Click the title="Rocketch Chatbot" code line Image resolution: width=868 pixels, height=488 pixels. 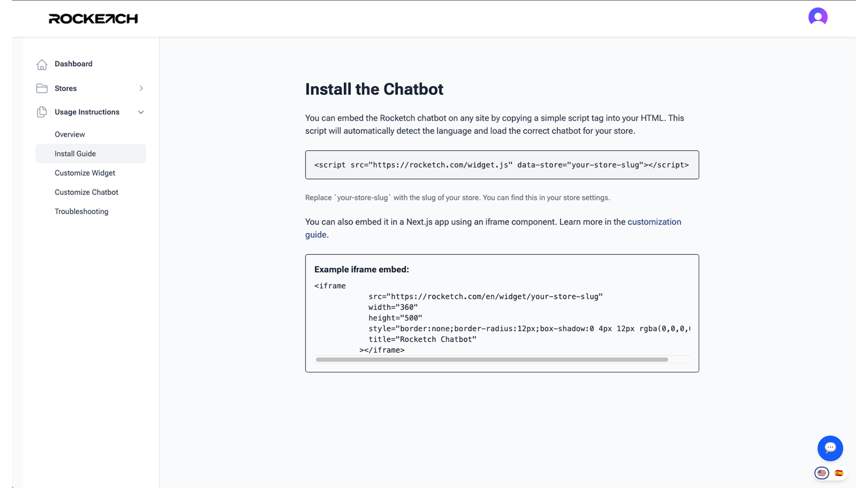pos(422,339)
